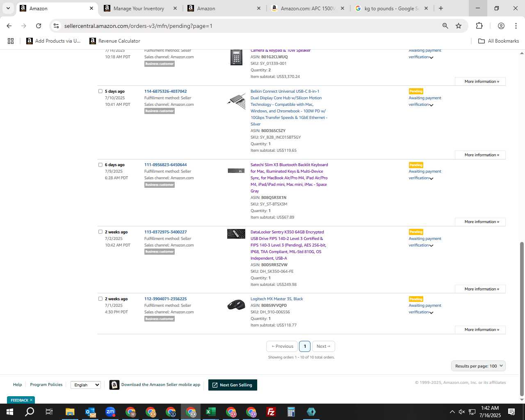Image resolution: width=525 pixels, height=420 pixels.
Task: Open the new tab plus button
Action: pyautogui.click(x=441, y=8)
